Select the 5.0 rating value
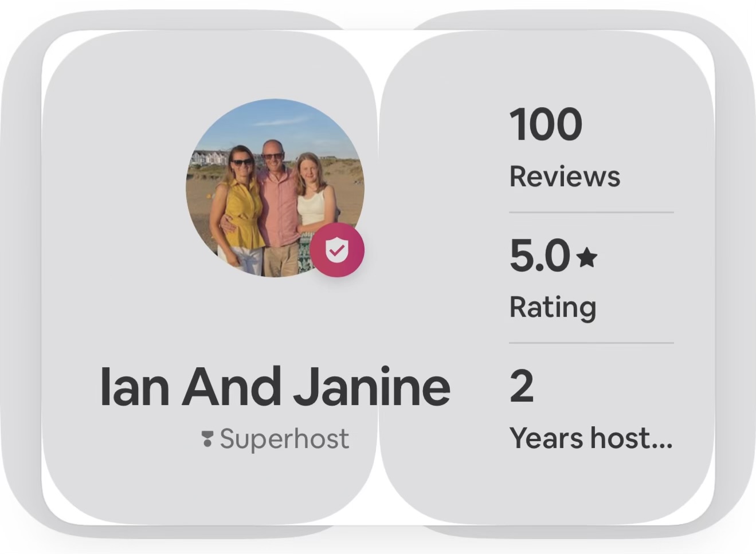Screen dimensions: 756x554 pyautogui.click(x=539, y=256)
